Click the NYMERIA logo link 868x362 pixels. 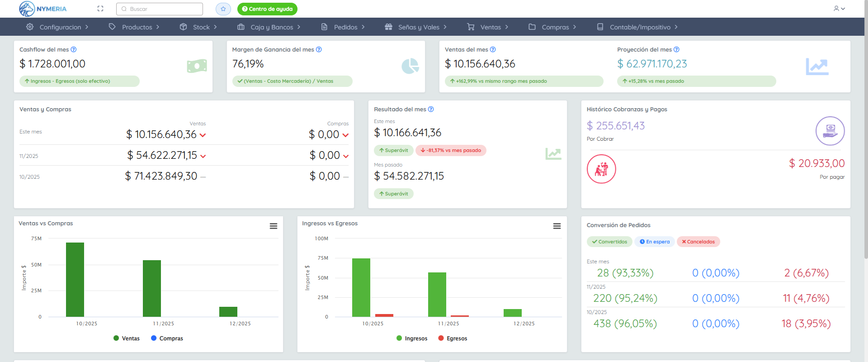tap(43, 9)
